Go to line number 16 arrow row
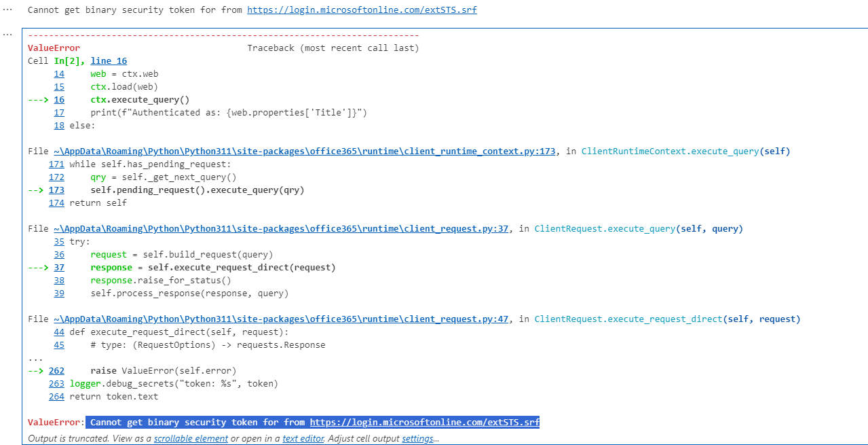The image size is (868, 445). (59, 100)
